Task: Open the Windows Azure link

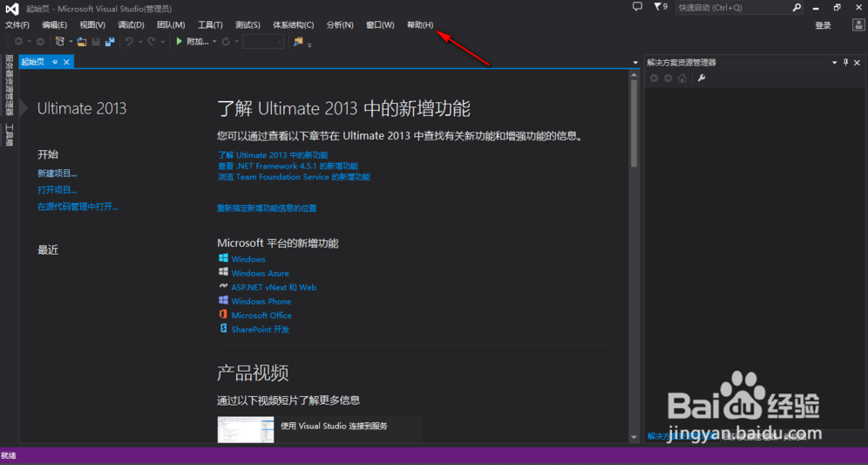Action: click(x=260, y=273)
